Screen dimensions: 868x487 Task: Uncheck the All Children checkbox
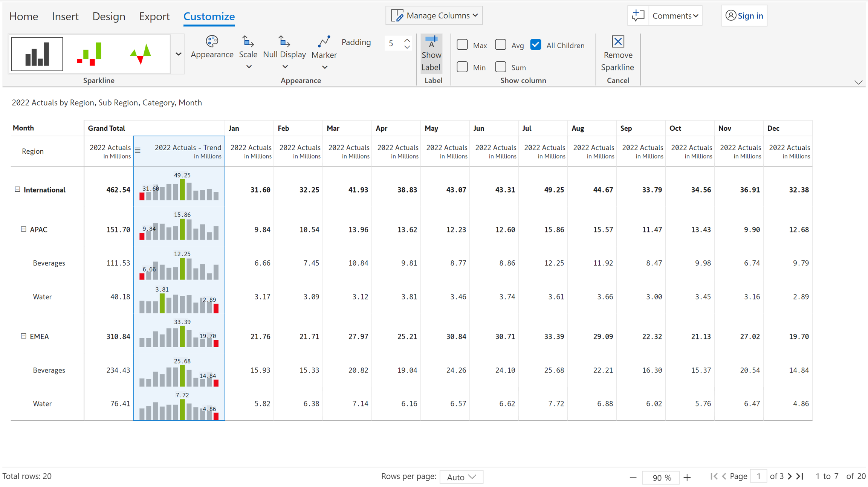(x=535, y=45)
